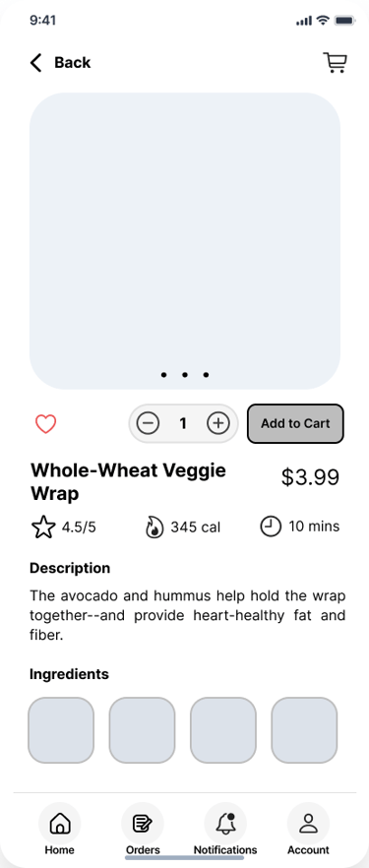Tap the back chevron arrow

pyautogui.click(x=36, y=63)
